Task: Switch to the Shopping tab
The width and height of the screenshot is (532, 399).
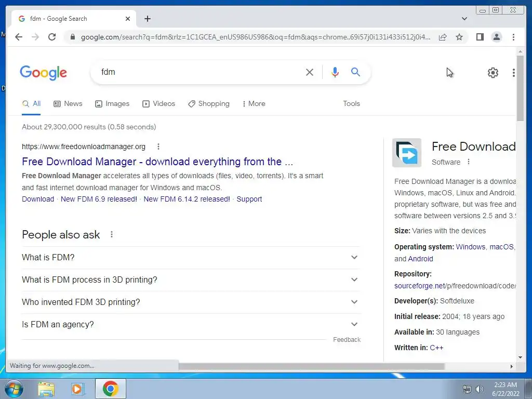Action: click(209, 104)
